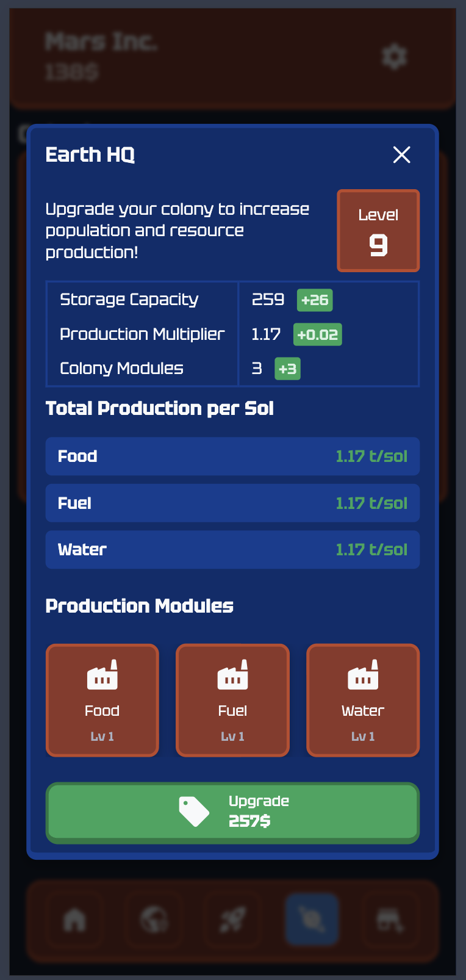Click the +26 storage capacity badge
The image size is (466, 980).
click(315, 300)
